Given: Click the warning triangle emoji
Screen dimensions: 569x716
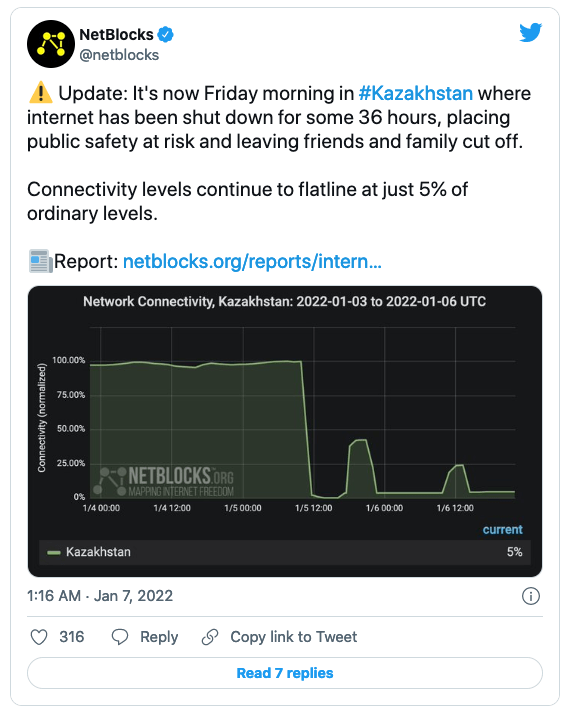Looking at the screenshot, I should [41, 92].
